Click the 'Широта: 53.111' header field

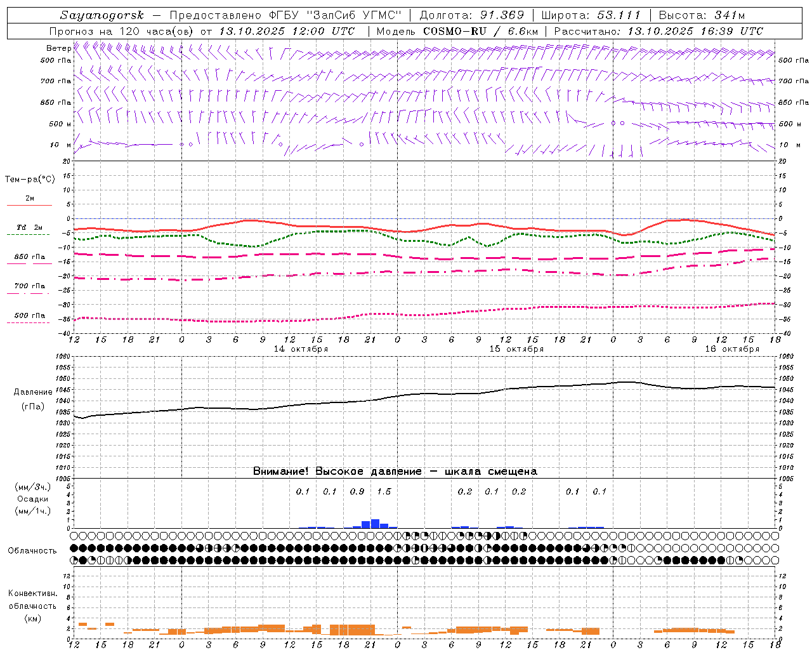[x=591, y=15]
